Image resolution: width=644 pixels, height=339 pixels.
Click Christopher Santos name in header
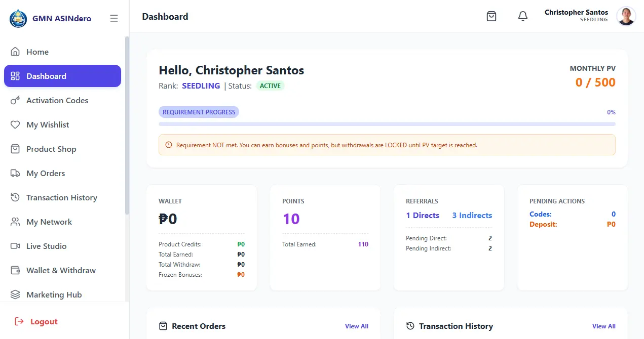pos(576,12)
